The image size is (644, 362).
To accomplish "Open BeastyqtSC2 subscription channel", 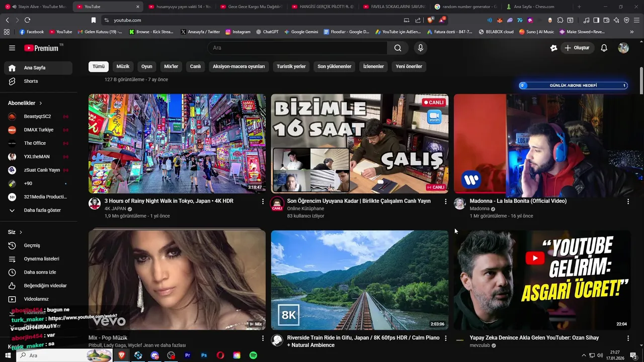I will tap(38, 117).
